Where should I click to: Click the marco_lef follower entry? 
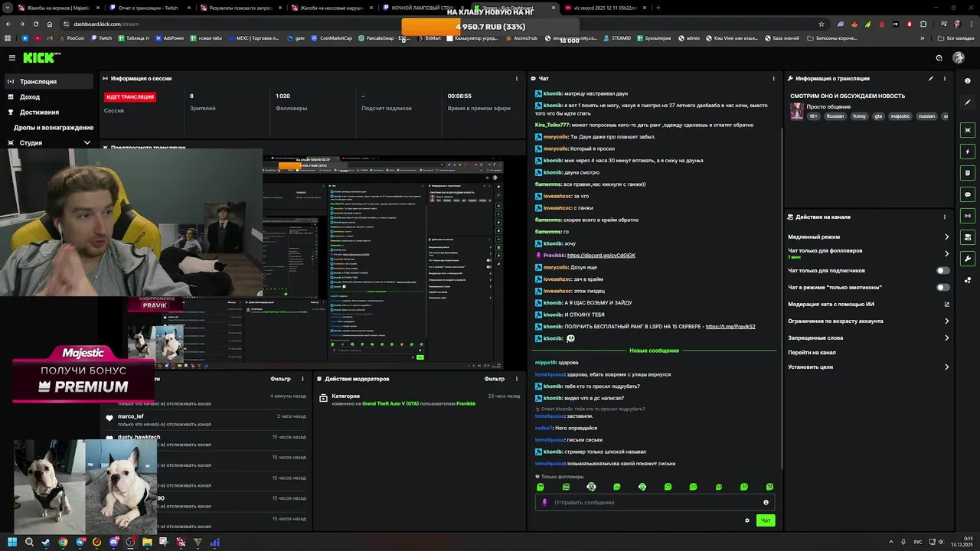[130, 416]
